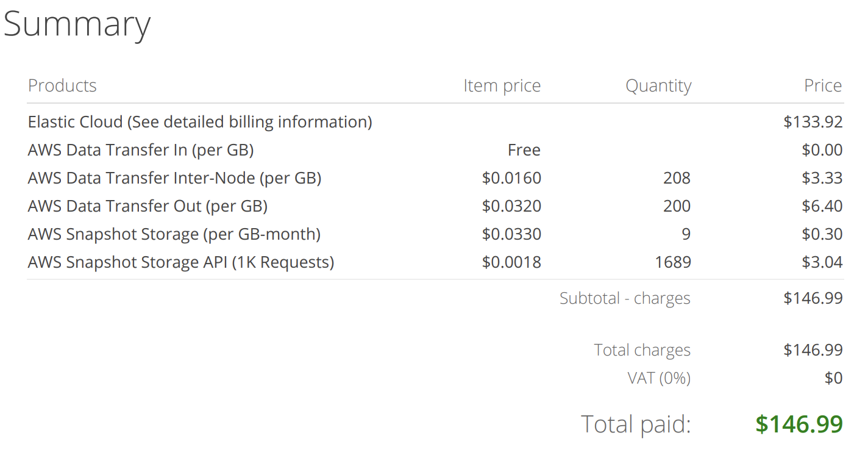Click the VAT (0%) label
The width and height of the screenshot is (868, 455).
pos(659,378)
